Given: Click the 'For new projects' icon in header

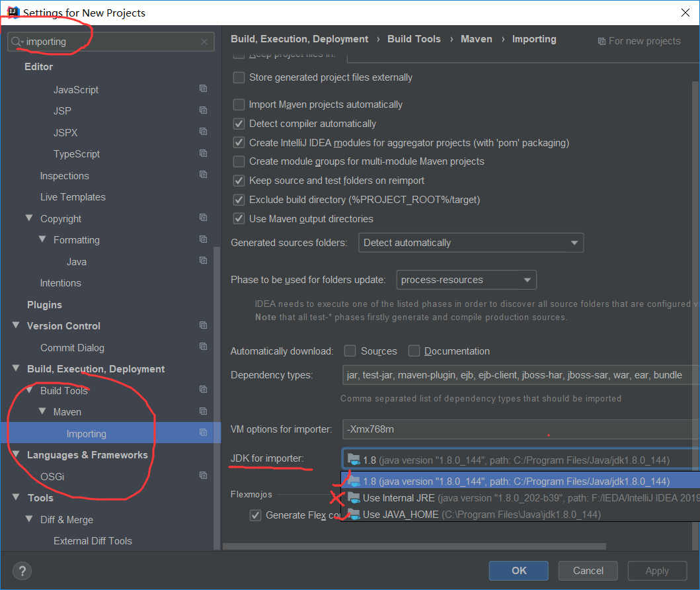Looking at the screenshot, I should point(602,42).
